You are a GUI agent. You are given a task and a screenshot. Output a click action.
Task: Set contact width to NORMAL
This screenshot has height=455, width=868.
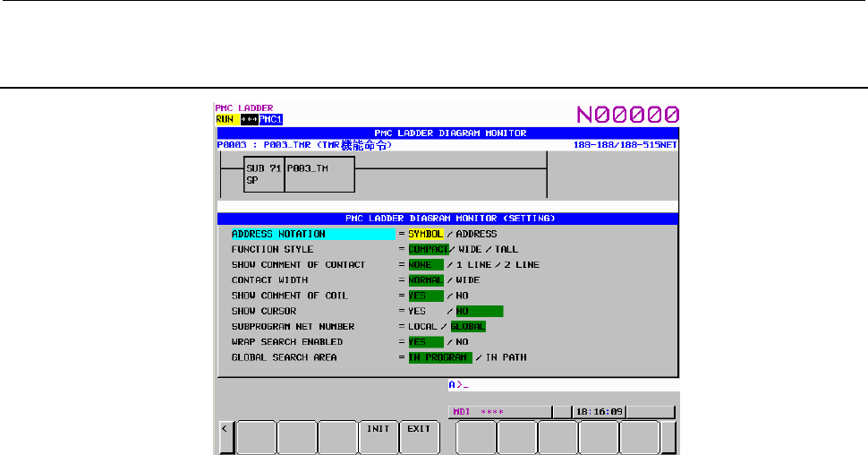click(x=426, y=281)
